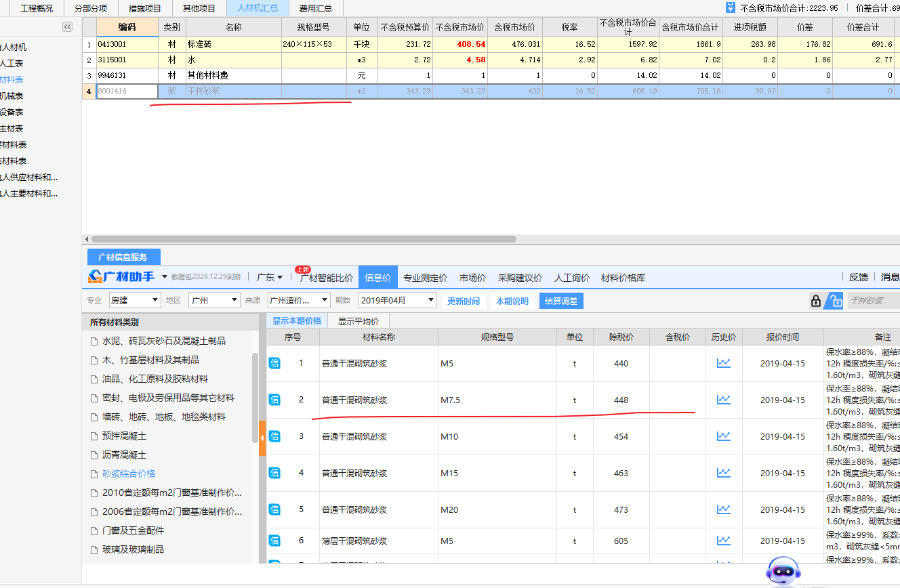Open the 广材智能比价 tab
Image resolution: width=900 pixels, height=588 pixels.
coord(327,278)
